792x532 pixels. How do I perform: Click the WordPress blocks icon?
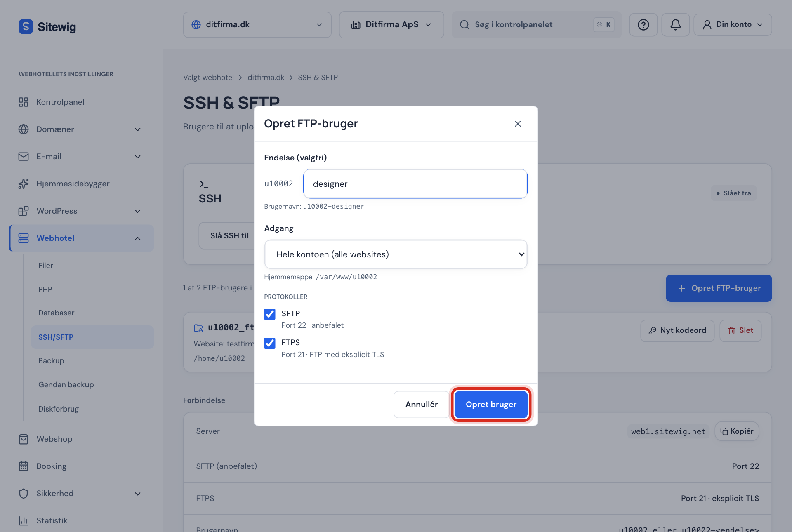click(x=24, y=211)
